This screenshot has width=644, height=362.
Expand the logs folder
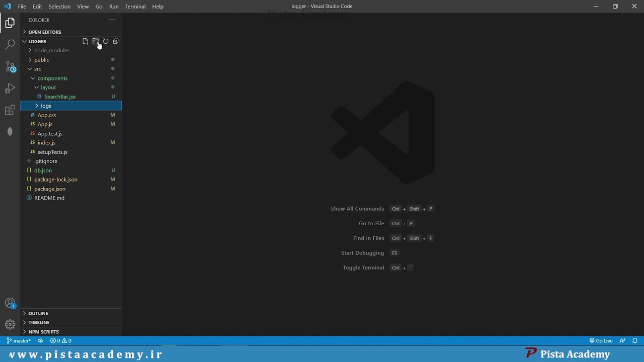pyautogui.click(x=71, y=106)
